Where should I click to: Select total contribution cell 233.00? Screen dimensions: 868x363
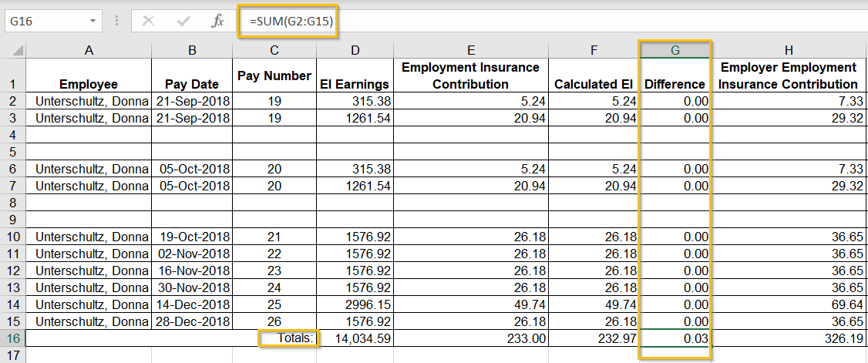coord(471,338)
